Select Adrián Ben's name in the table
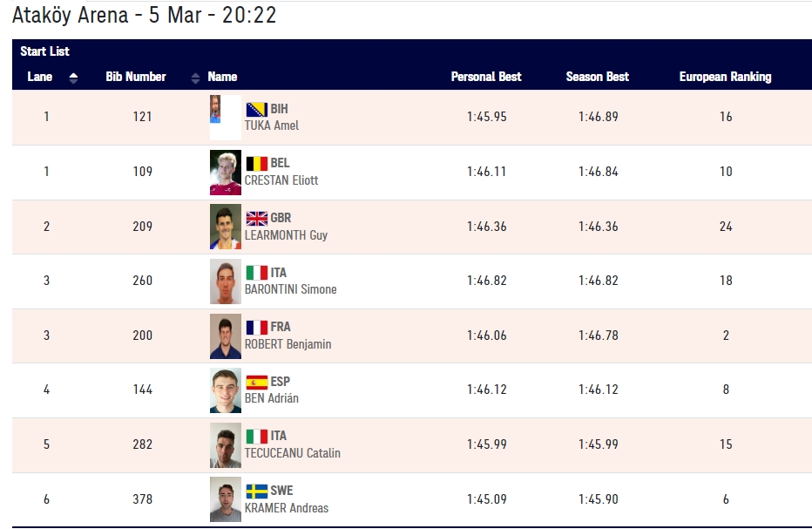Viewport: 812px width, 529px height. [271, 398]
